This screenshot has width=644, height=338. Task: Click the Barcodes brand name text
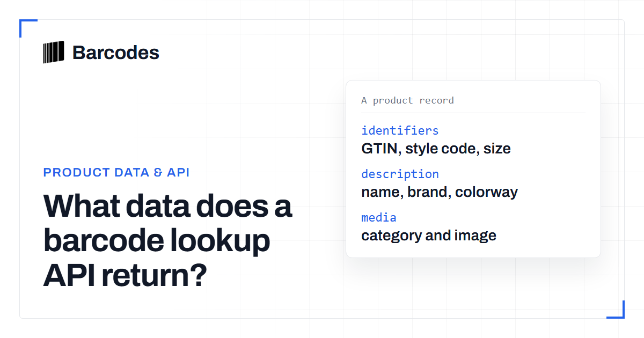[x=116, y=53]
